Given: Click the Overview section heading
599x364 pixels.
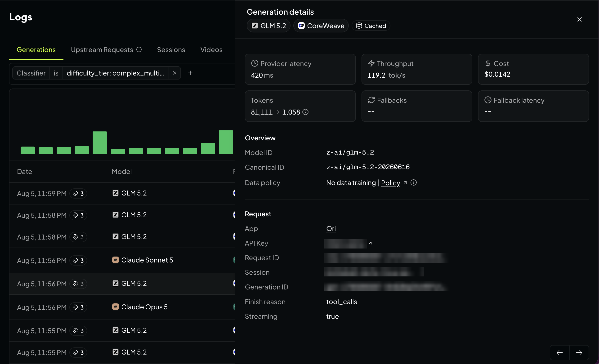Looking at the screenshot, I should [260, 138].
